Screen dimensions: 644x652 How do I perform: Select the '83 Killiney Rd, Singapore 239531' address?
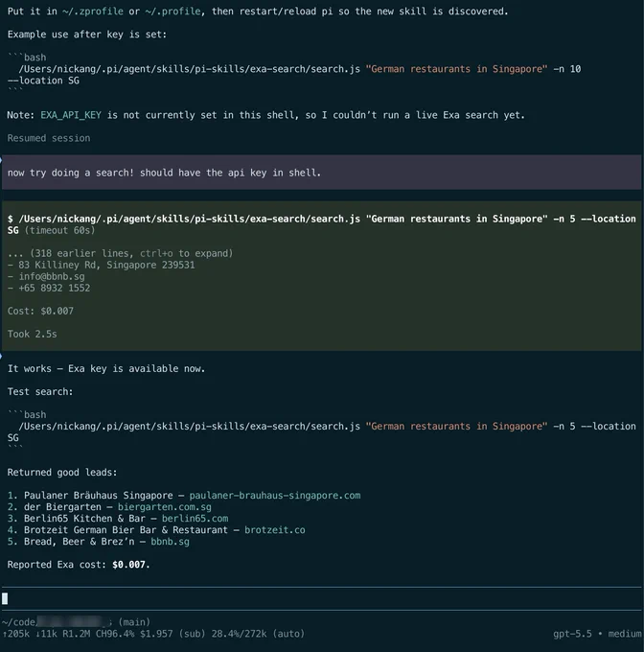(x=106, y=265)
